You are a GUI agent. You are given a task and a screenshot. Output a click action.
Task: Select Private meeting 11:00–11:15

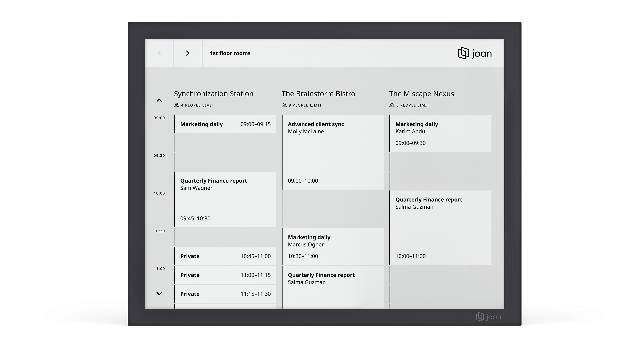pos(225,275)
